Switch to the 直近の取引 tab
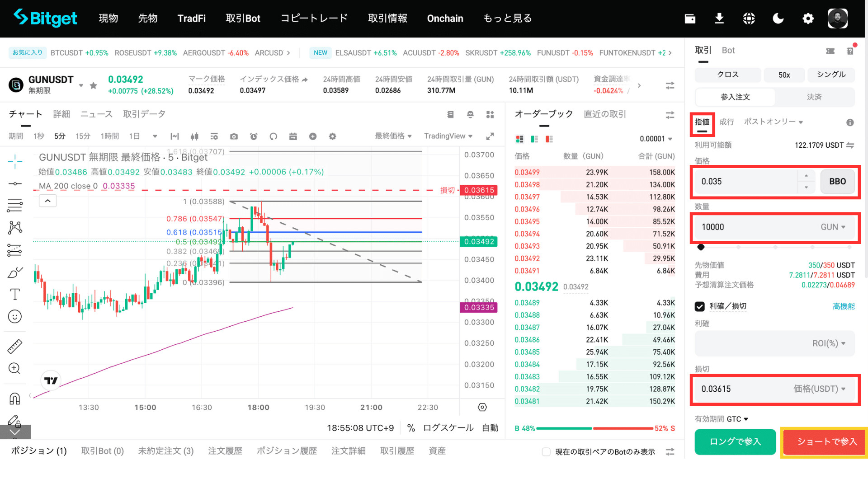868x488 pixels. (604, 114)
